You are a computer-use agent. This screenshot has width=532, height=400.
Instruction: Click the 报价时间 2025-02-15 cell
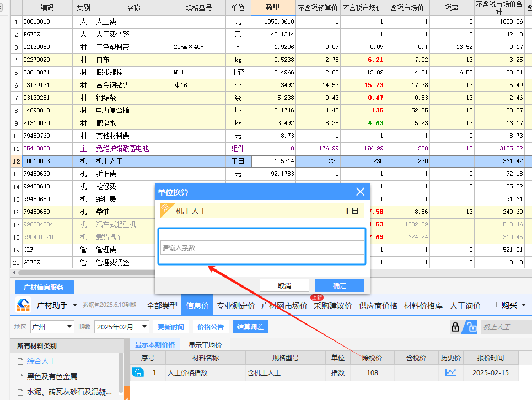point(491,372)
